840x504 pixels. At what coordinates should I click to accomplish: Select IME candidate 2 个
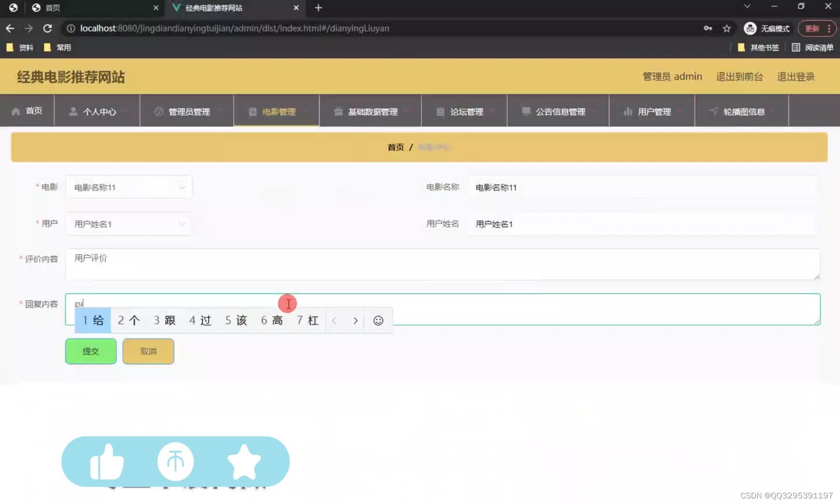click(129, 320)
